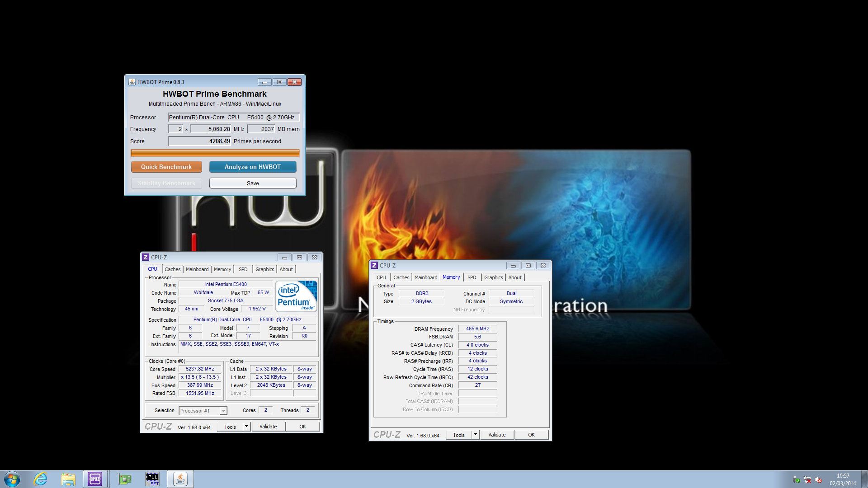Switch to CPU tab in Memory window

click(x=382, y=277)
